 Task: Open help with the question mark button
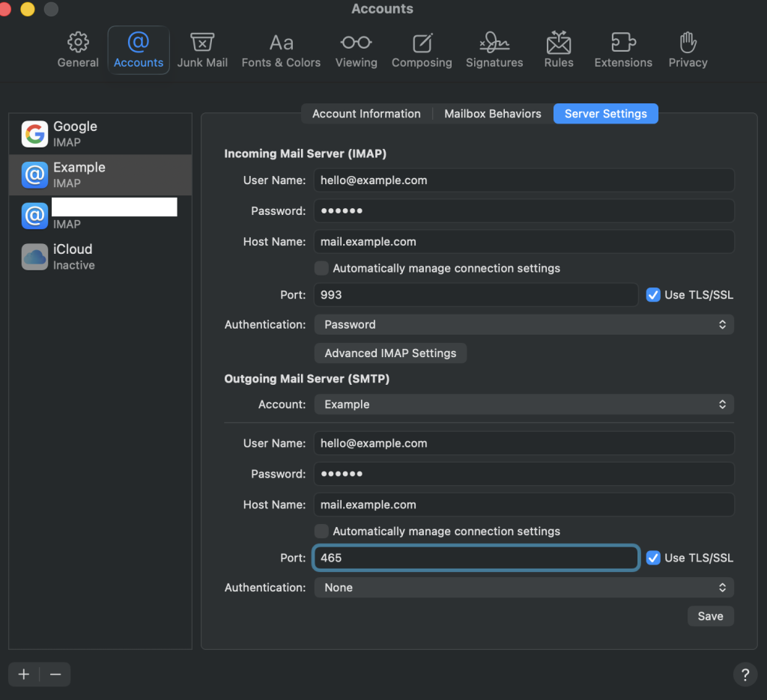pyautogui.click(x=745, y=675)
